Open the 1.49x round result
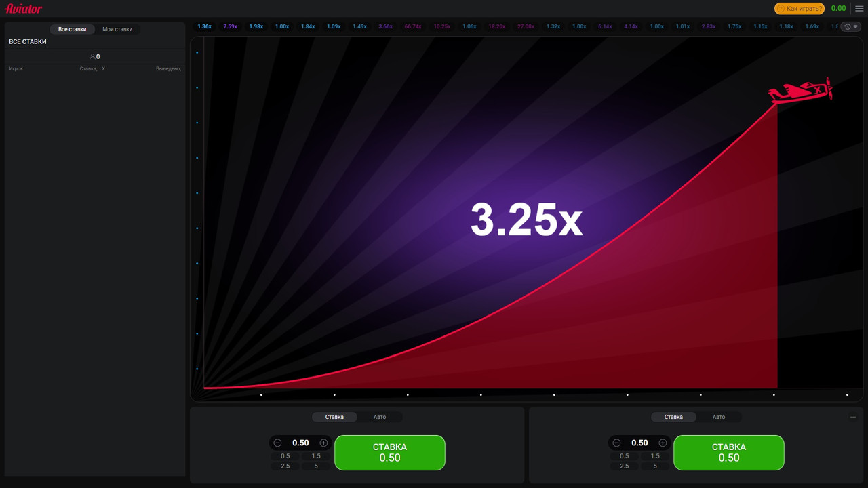Image resolution: width=868 pixels, height=488 pixels. 359,26
